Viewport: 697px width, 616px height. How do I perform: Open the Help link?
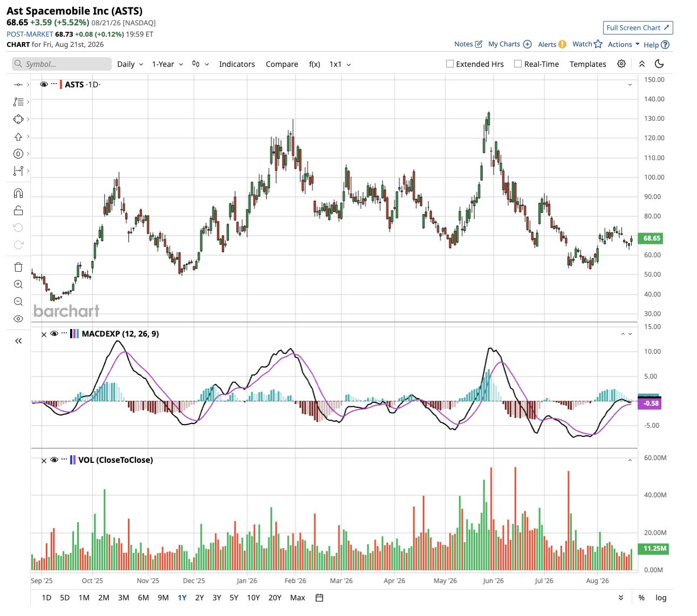656,45
